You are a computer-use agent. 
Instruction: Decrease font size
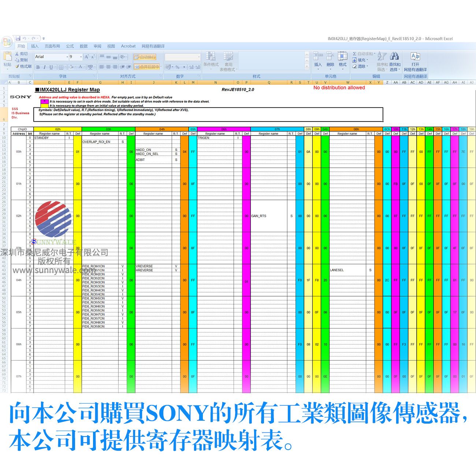click(93, 57)
